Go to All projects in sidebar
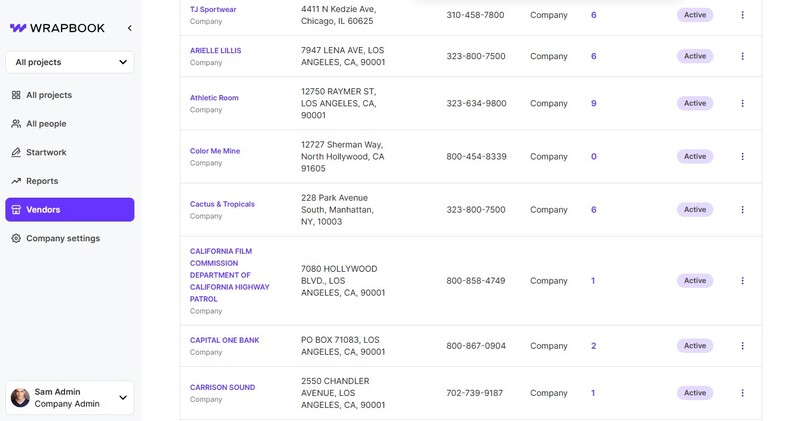800x421 pixels. click(x=48, y=95)
